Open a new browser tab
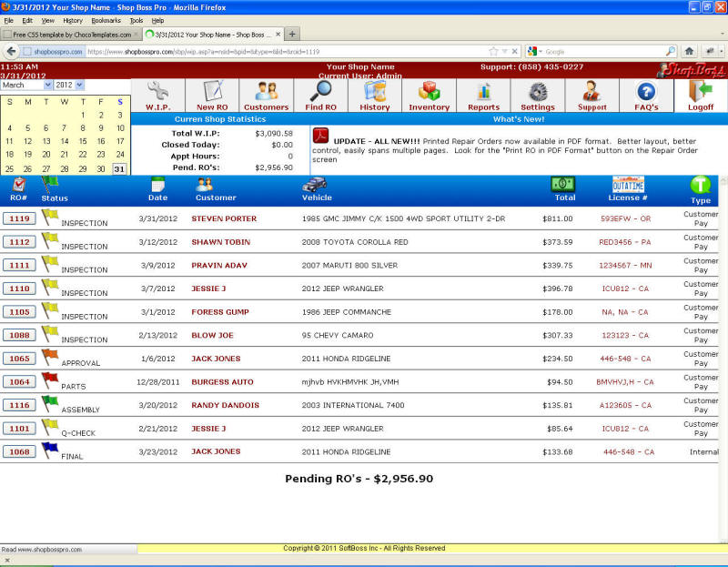 point(292,34)
